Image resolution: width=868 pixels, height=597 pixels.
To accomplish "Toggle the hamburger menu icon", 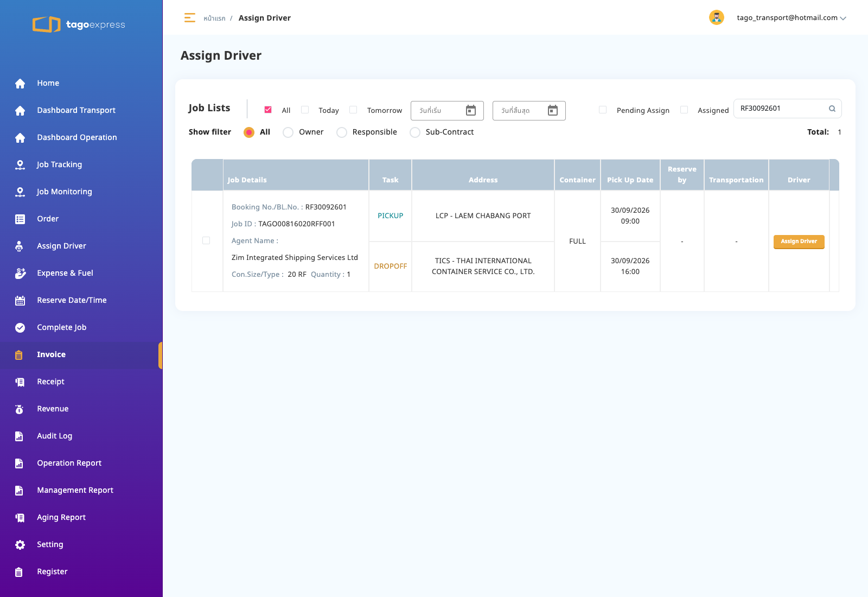I will pyautogui.click(x=189, y=18).
